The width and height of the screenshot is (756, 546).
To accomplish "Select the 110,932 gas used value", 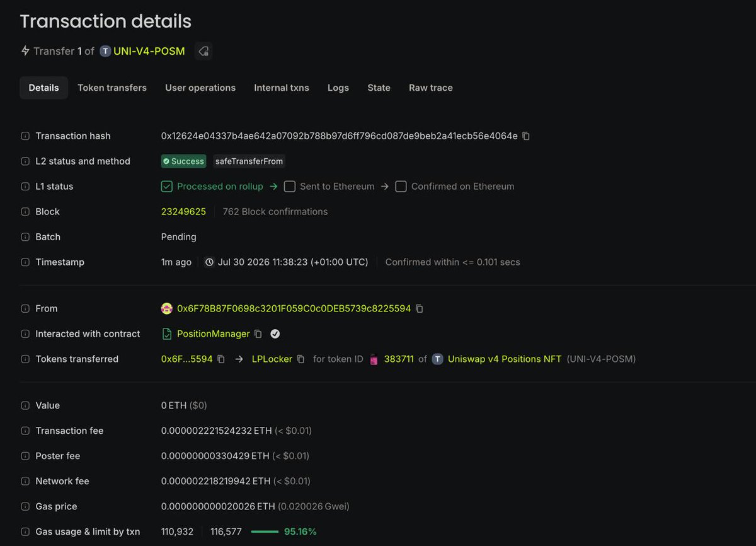I will tap(177, 532).
